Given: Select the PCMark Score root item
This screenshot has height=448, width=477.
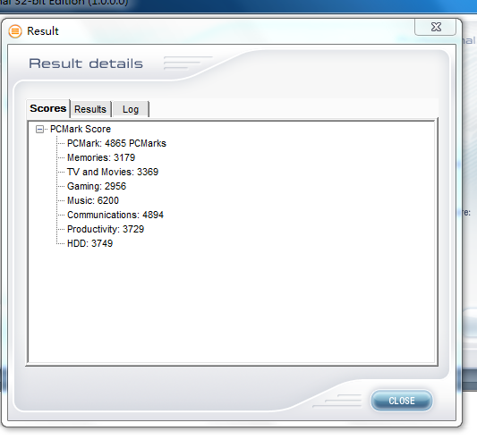Looking at the screenshot, I should point(81,129).
